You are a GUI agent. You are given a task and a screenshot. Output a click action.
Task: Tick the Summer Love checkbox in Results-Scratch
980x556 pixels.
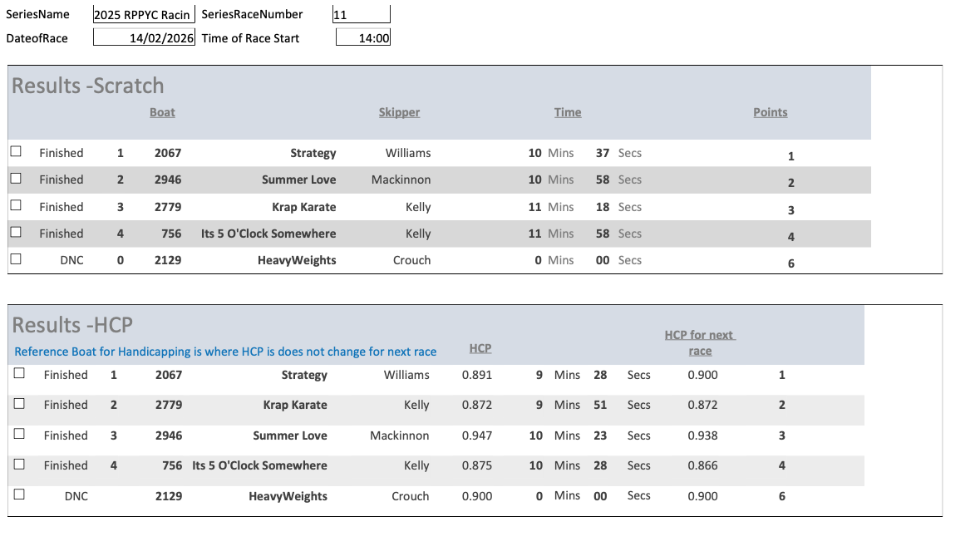point(16,179)
